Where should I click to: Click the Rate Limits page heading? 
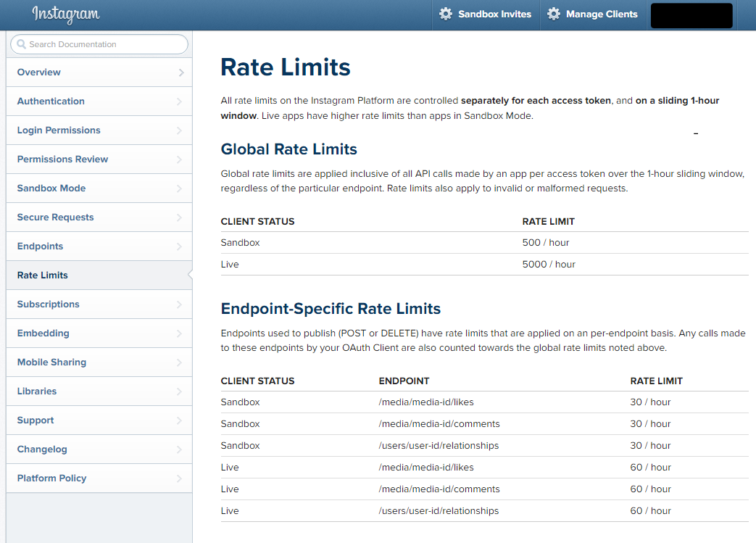point(286,67)
